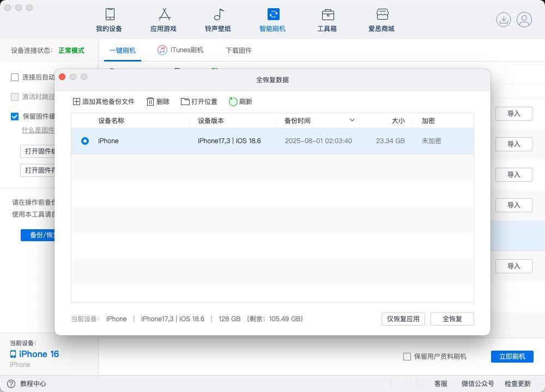Image resolution: width=545 pixels, height=392 pixels.
Task: Click 检查更新 in status bar
Action: 518,384
